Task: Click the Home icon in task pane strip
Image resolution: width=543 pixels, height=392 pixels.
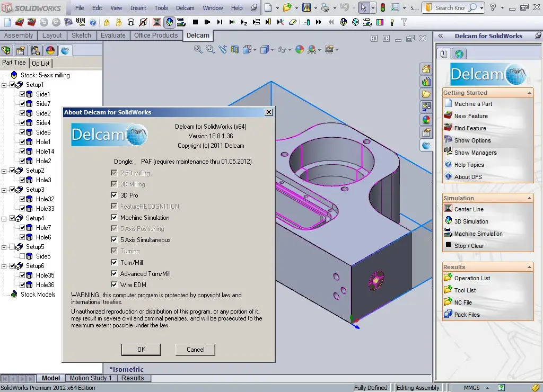Action: coord(426,69)
